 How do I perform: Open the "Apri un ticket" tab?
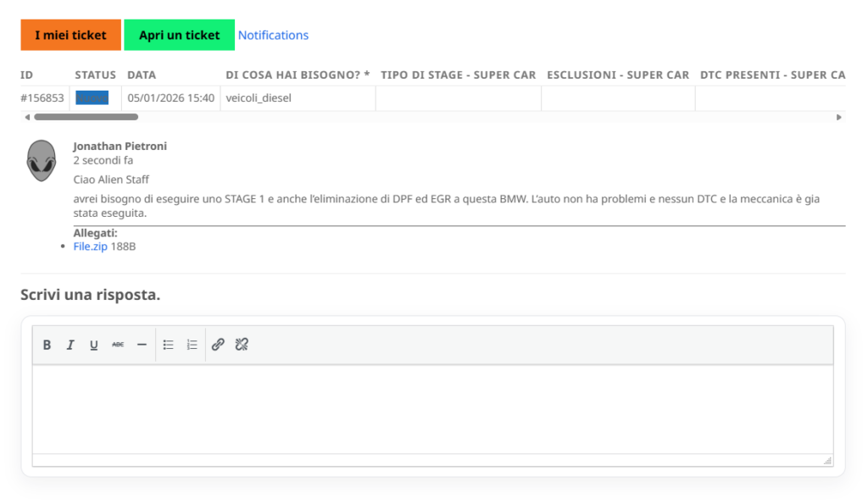coord(179,35)
